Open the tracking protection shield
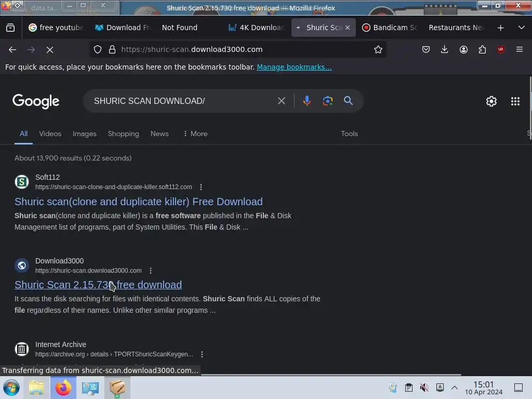Image resolution: width=532 pixels, height=399 pixels. point(98,49)
